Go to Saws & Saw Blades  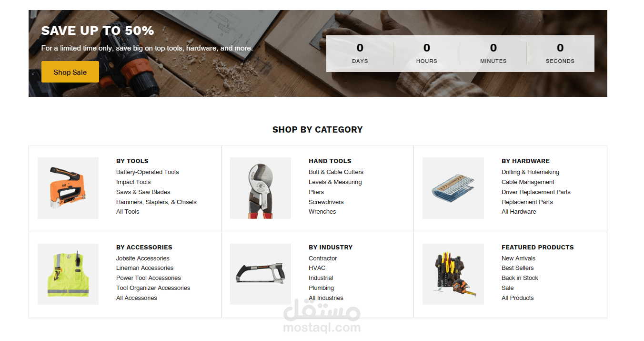pos(143,192)
